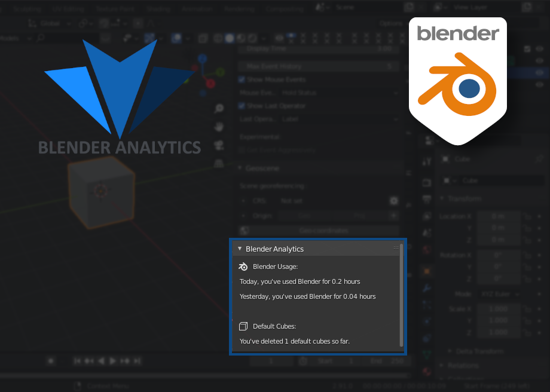Jump to the last frame in timeline
This screenshot has height=392, width=550.
coord(137,361)
